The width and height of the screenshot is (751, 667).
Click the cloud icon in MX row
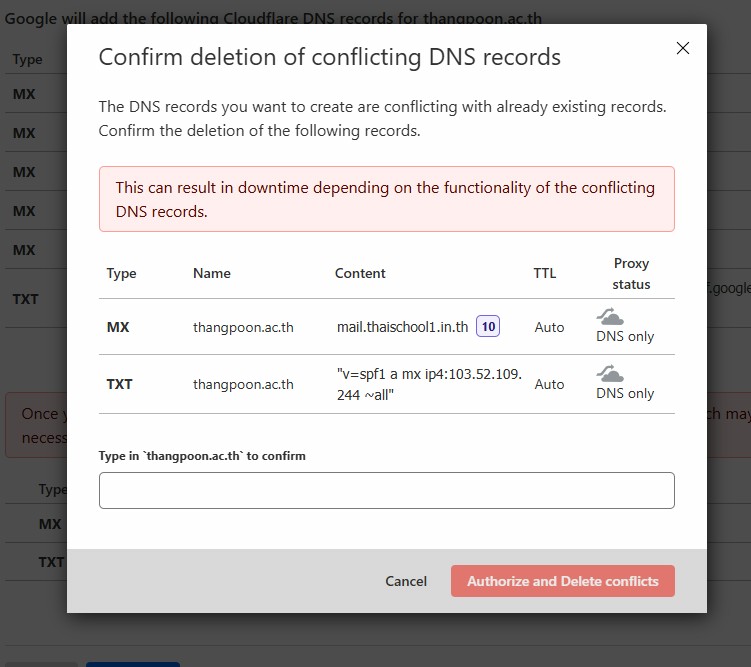610,317
